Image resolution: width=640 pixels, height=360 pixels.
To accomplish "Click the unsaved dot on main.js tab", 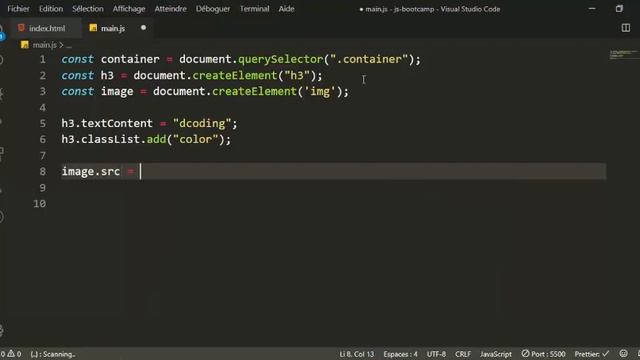I will click(143, 28).
